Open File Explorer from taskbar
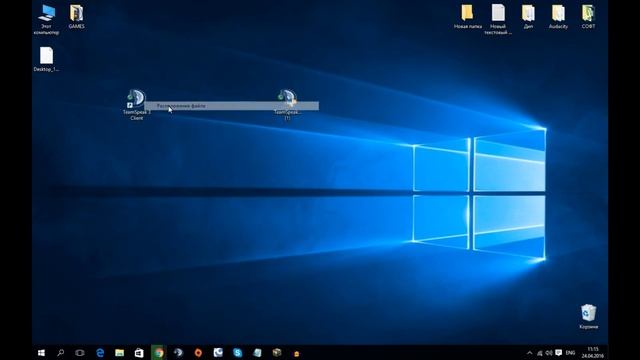This screenshot has height=360, width=640. coord(119,353)
